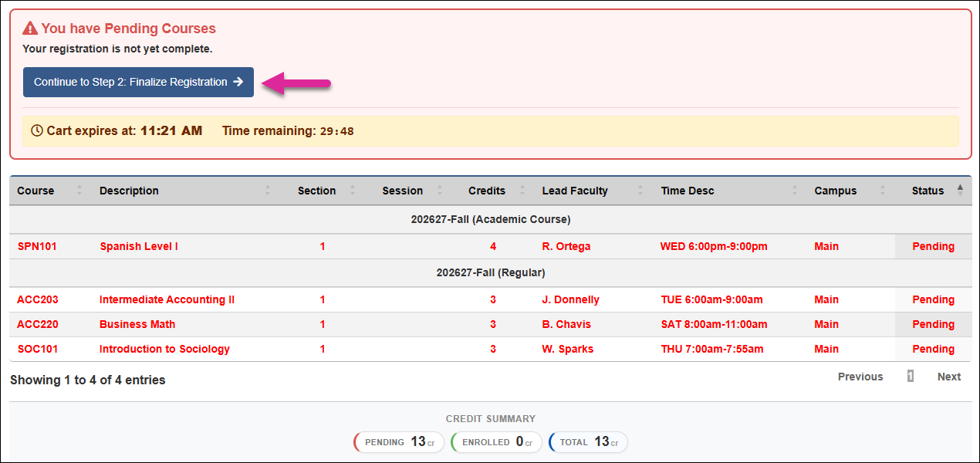Select course code SPN101
980x463 pixels.
(x=37, y=246)
